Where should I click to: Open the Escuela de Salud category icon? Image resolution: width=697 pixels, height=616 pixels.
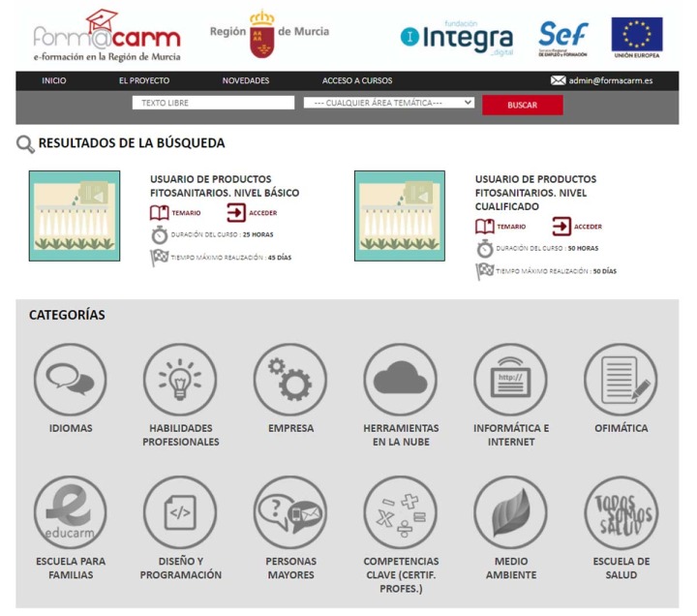pos(621,512)
